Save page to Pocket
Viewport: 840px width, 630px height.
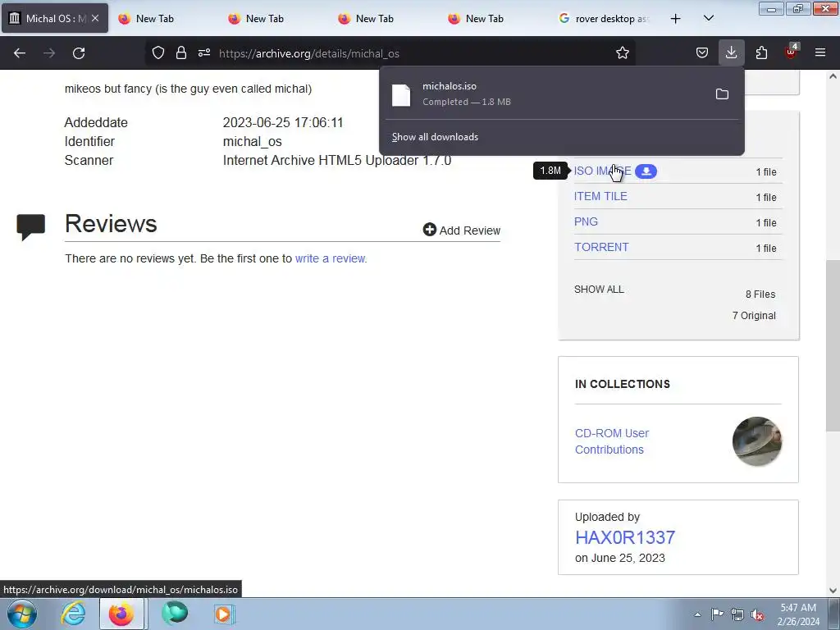tap(702, 53)
